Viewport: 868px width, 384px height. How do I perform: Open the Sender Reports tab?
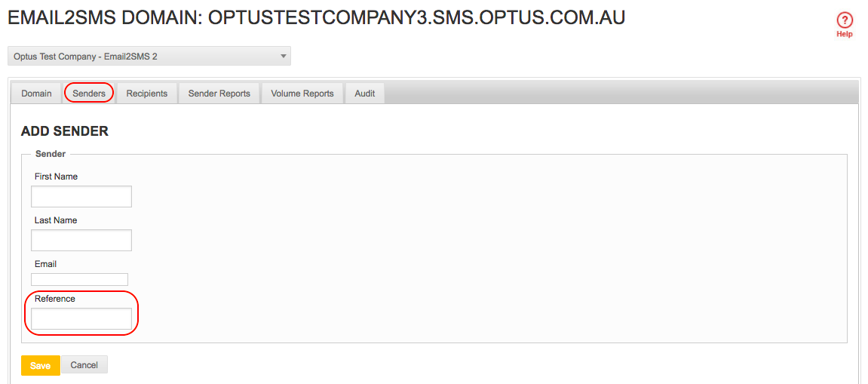click(x=219, y=94)
